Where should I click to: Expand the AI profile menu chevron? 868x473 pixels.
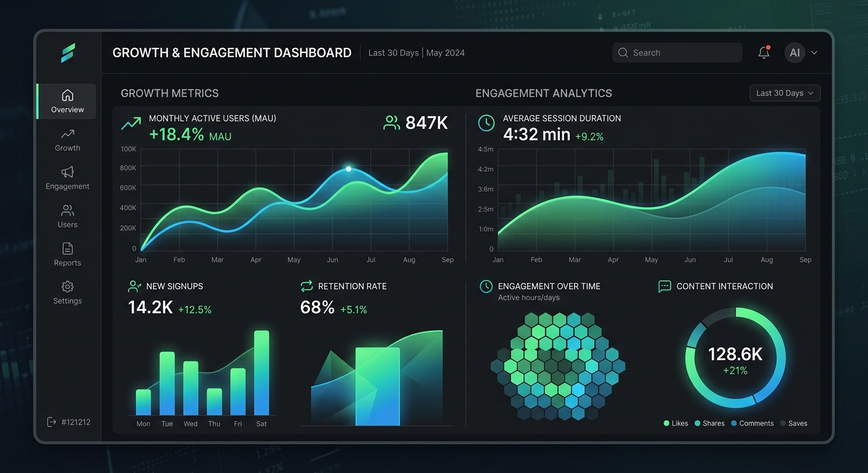tap(814, 52)
